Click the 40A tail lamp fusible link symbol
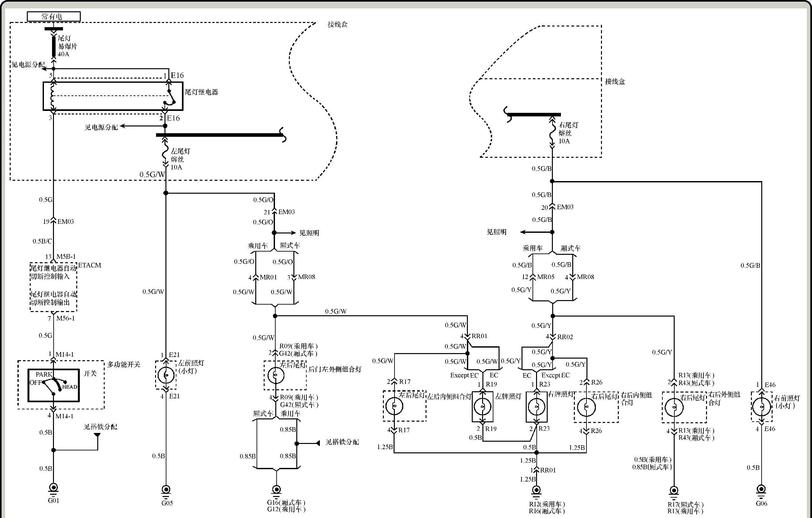Viewport: 812px width, 518px height. point(53,47)
